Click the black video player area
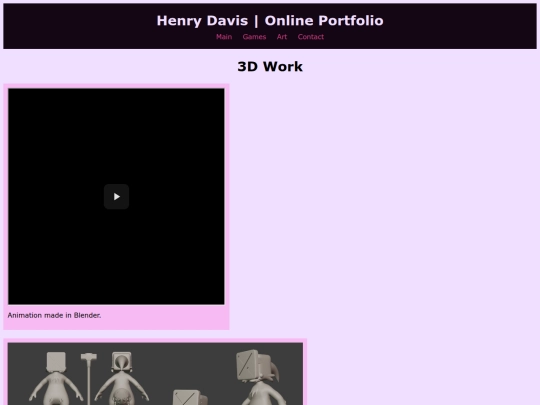540x405 pixels. click(x=116, y=197)
